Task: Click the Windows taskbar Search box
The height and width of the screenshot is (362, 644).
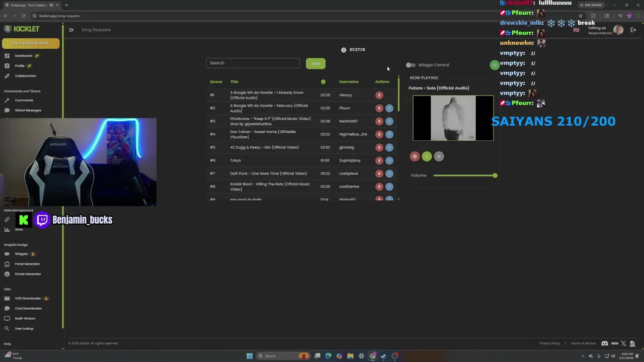Action: [x=283, y=356]
